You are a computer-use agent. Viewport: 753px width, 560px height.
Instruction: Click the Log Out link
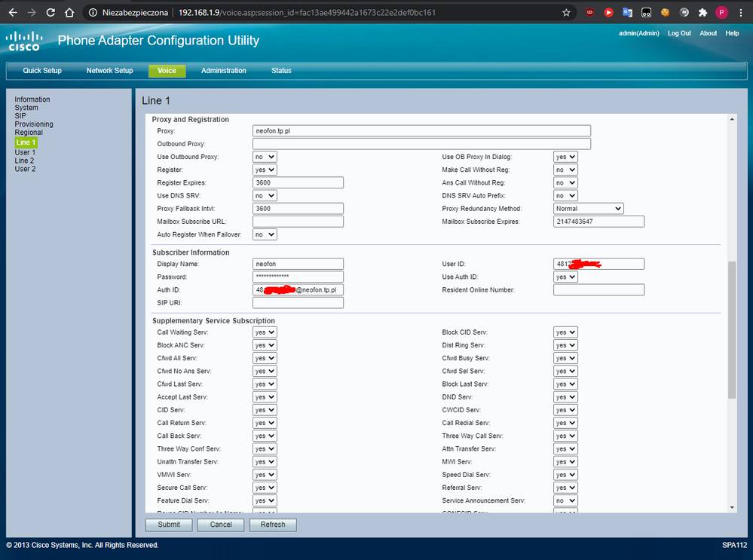(679, 33)
